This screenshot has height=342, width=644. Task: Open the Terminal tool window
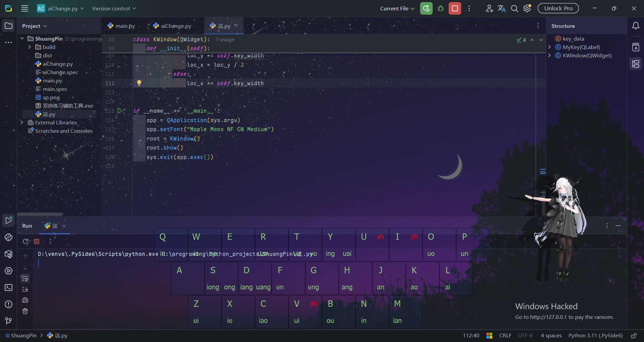[9, 288]
